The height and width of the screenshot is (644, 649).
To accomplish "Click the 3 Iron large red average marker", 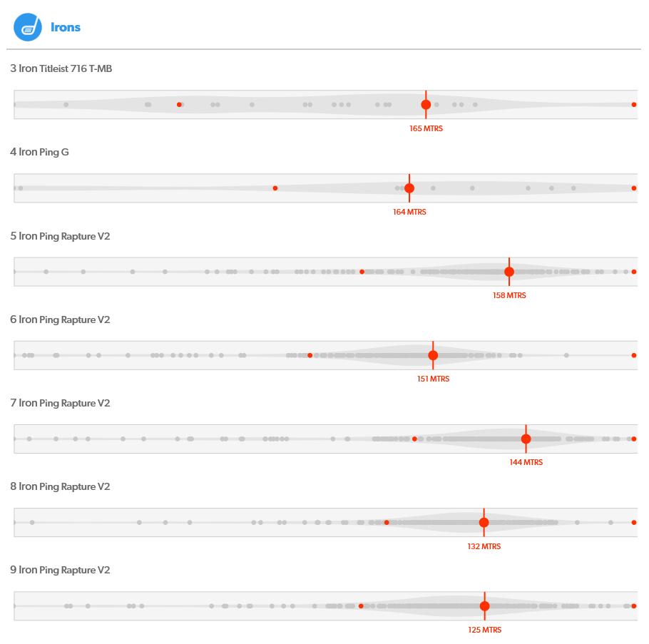I will tap(426, 105).
